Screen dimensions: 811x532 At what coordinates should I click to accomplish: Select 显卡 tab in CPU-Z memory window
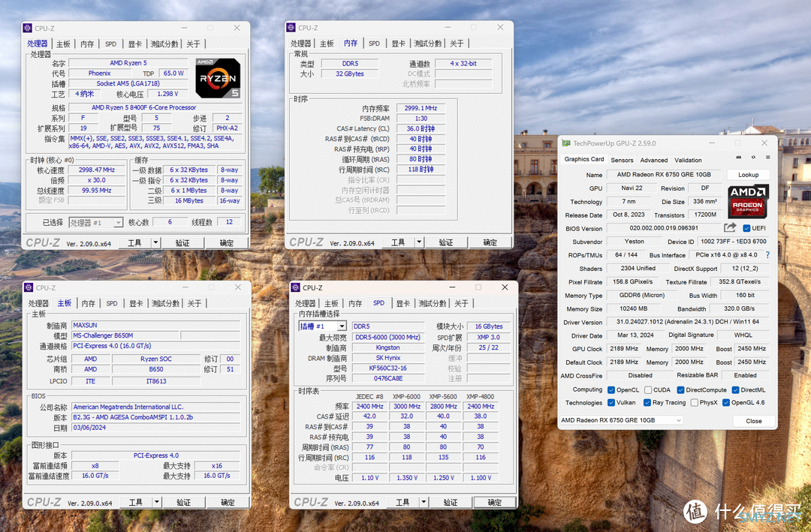(398, 44)
